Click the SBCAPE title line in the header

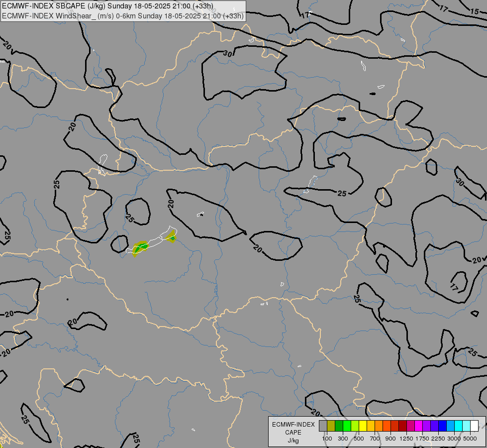click(107, 6)
